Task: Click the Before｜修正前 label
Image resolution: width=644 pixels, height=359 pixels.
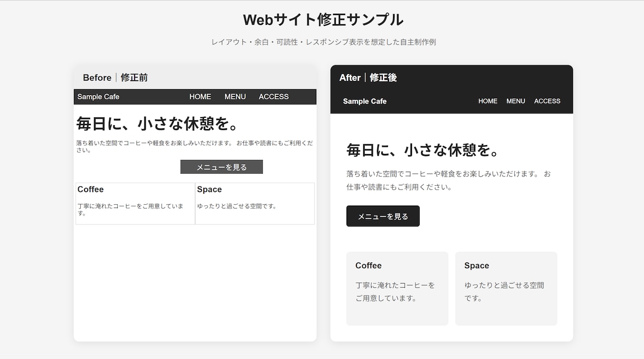Action: [x=115, y=78]
